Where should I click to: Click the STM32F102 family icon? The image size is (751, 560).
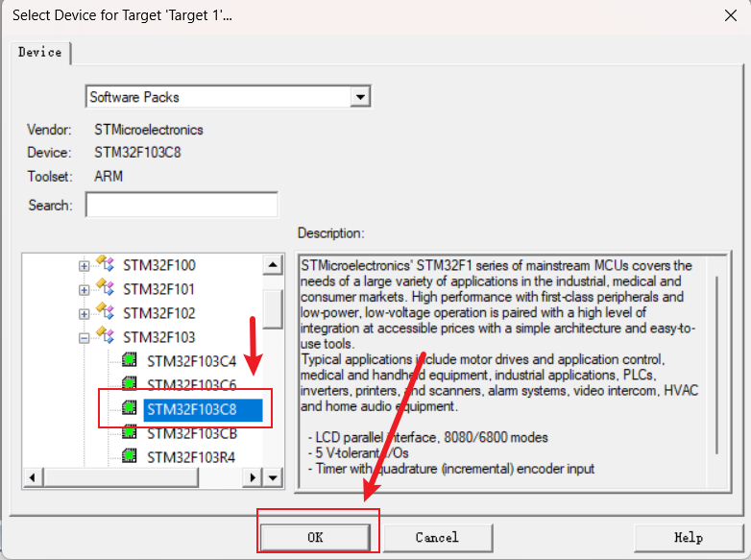pyautogui.click(x=105, y=311)
